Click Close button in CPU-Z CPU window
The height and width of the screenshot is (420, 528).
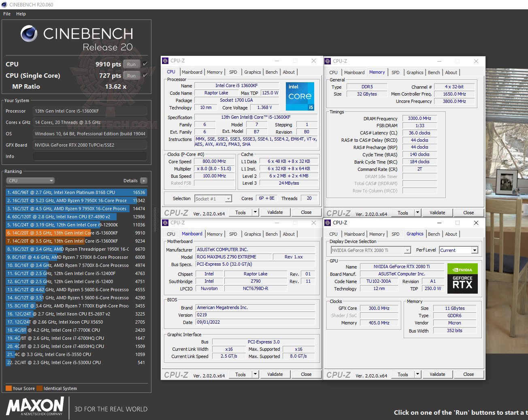[306, 212]
